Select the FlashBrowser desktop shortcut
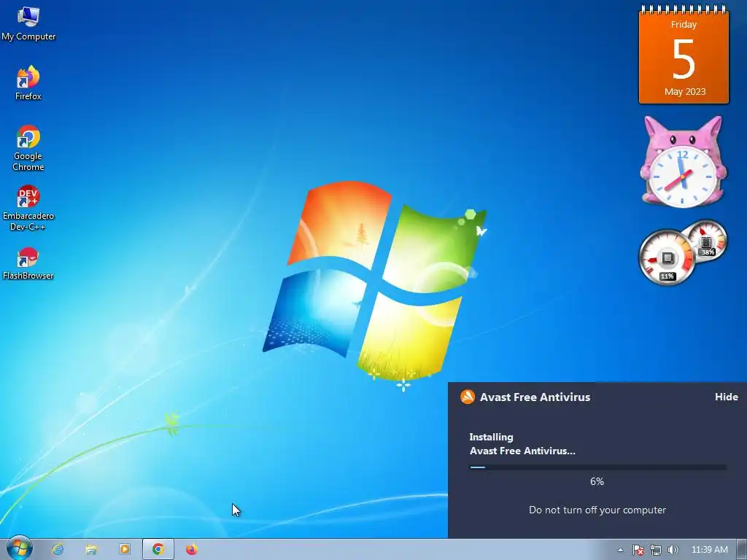Image resolution: width=747 pixels, height=560 pixels. pyautogui.click(x=28, y=263)
